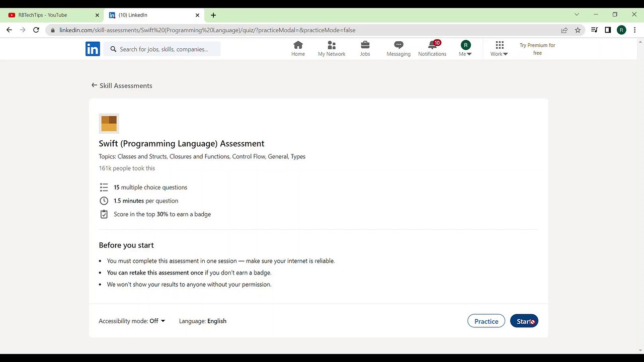644x362 pixels.
Task: Open Notifications bell with 10 badge
Action: tap(432, 49)
